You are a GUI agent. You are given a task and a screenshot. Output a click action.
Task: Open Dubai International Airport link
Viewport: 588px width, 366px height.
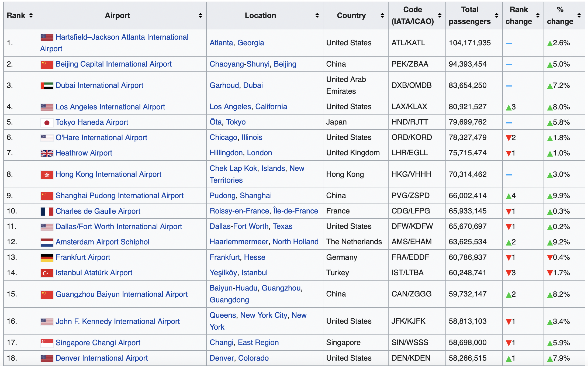99,85
